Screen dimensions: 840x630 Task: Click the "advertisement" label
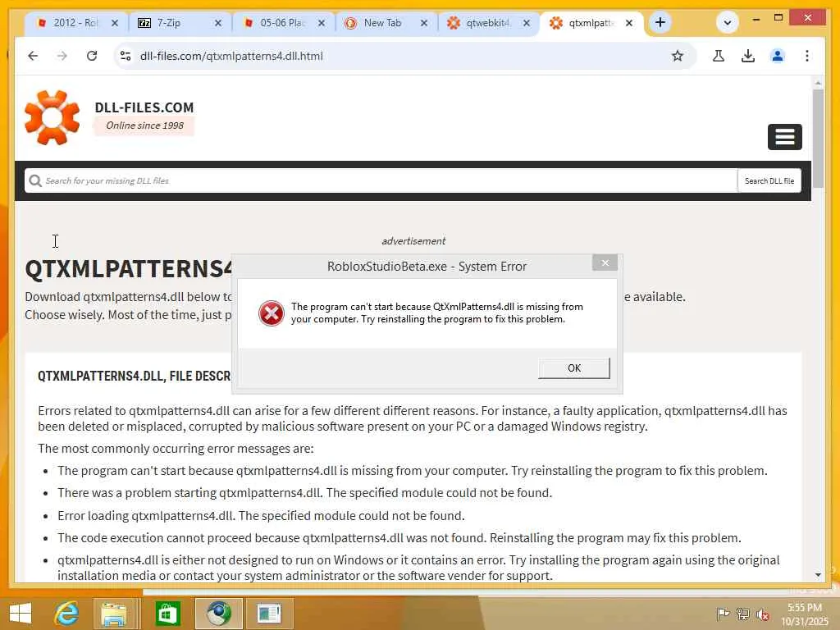(413, 241)
